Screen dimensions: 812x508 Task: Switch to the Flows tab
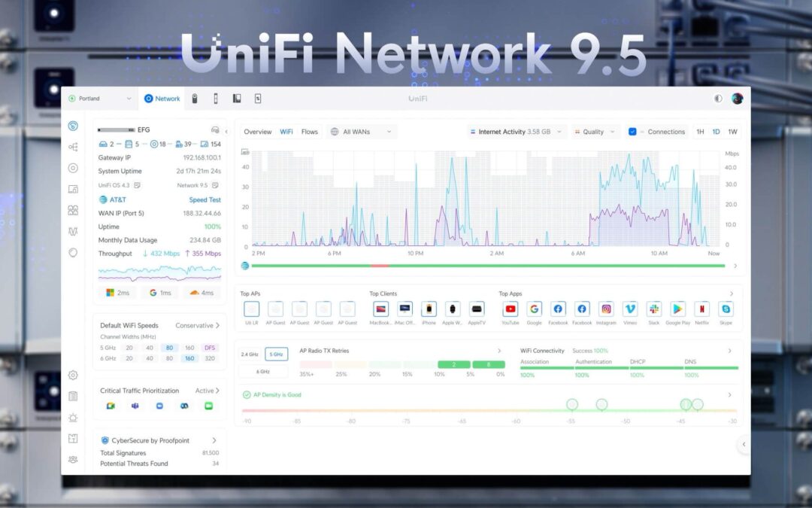click(310, 132)
